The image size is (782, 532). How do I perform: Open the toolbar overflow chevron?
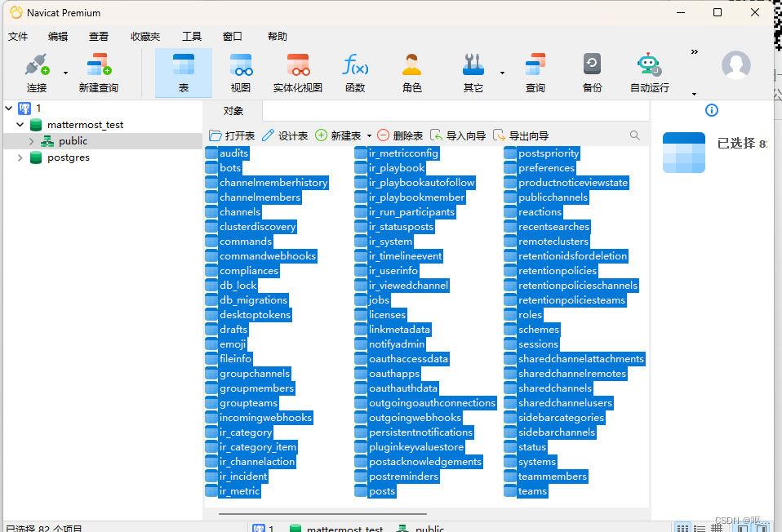tap(694, 52)
